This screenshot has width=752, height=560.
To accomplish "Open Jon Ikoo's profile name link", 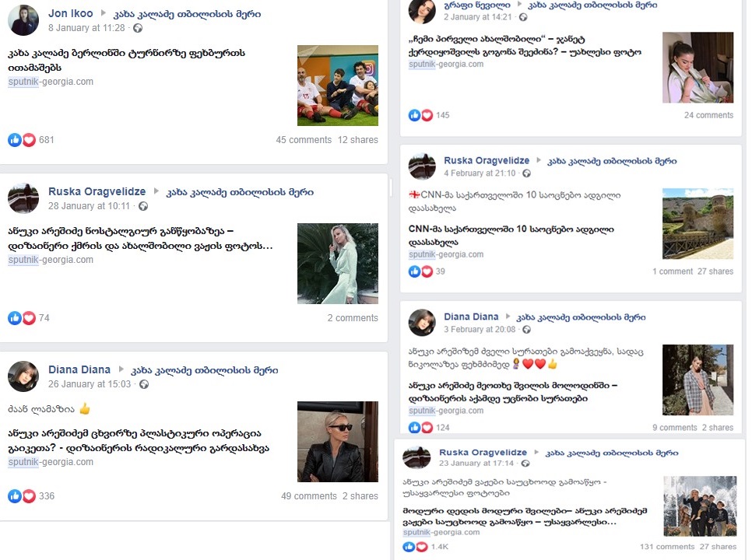I will [71, 13].
